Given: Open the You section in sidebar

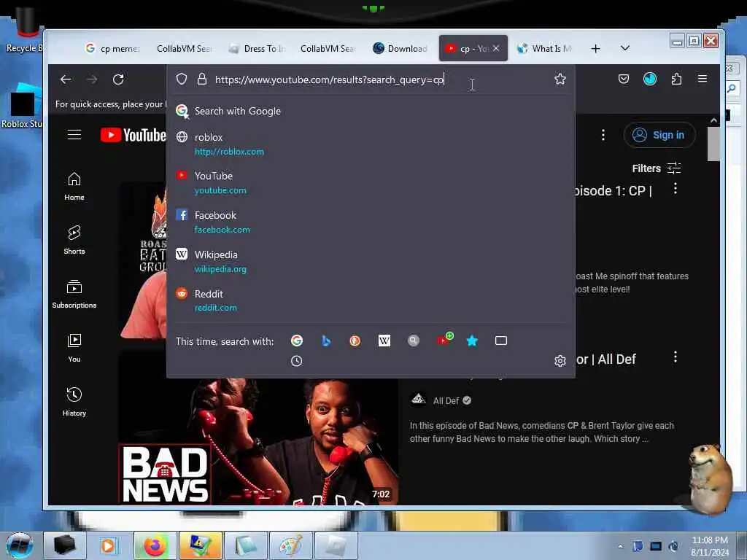Looking at the screenshot, I should (74, 348).
